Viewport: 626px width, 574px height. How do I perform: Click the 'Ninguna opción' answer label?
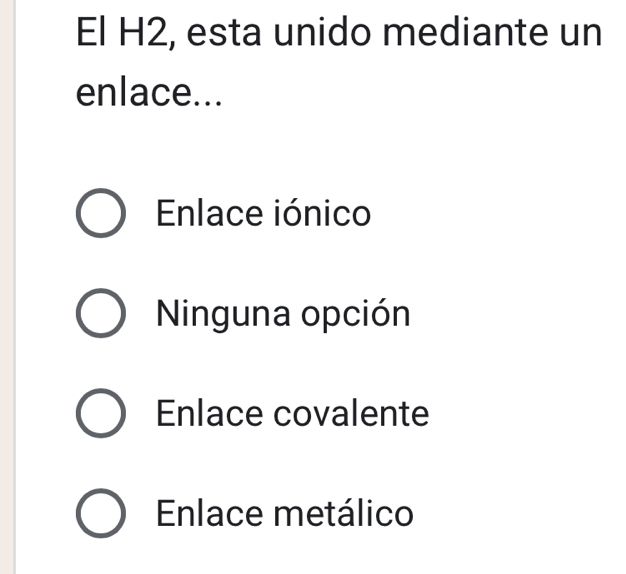pyautogui.click(x=283, y=315)
